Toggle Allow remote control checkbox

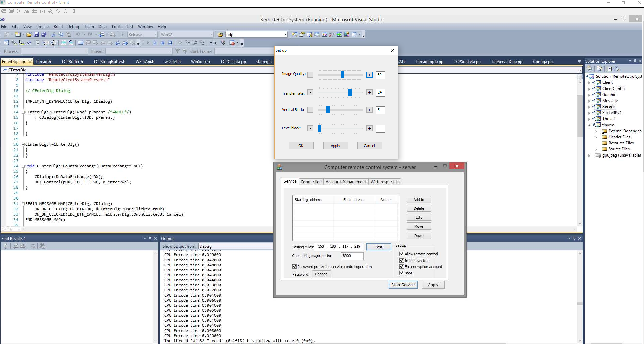pos(401,254)
